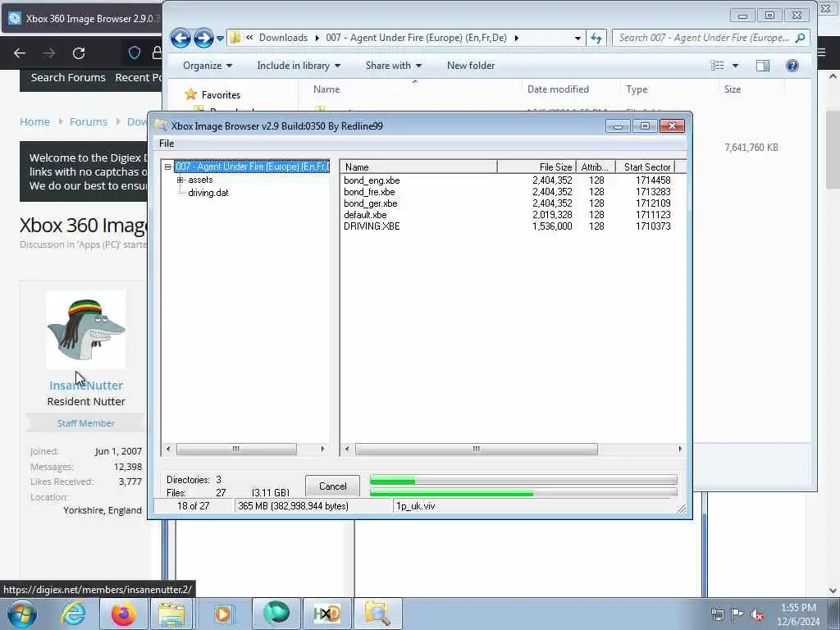This screenshot has height=630, width=840.
Task: Open the view options dropdown arrow
Action: click(736, 66)
